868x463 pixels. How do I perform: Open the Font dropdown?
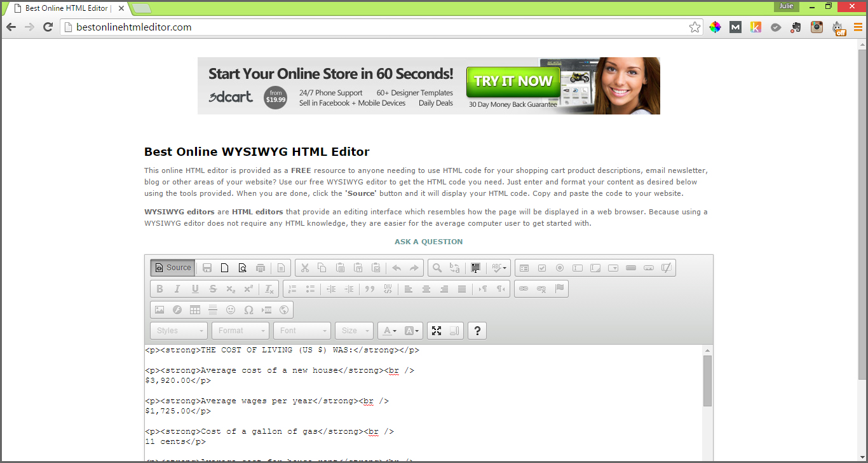click(302, 331)
